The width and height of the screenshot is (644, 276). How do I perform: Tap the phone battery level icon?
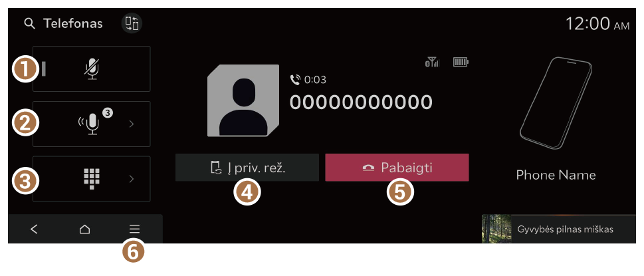pos(461,63)
